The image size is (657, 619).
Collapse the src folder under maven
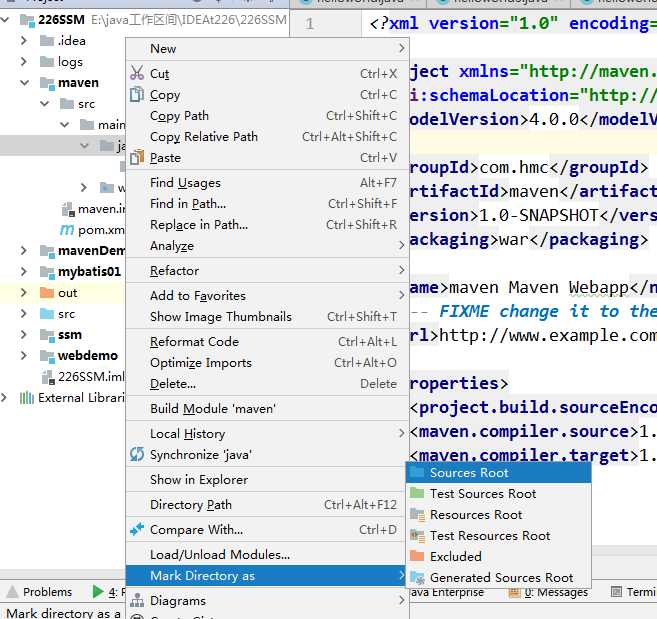tap(45, 103)
